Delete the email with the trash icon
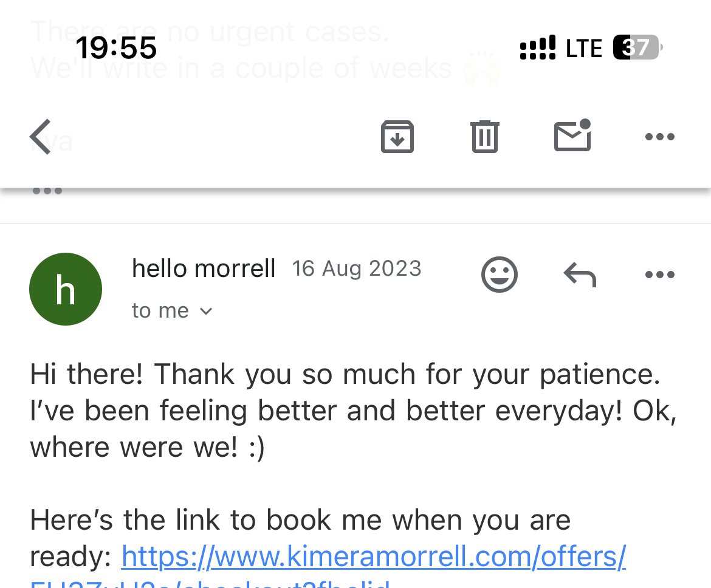Screen dimensions: 711x588 coord(484,137)
